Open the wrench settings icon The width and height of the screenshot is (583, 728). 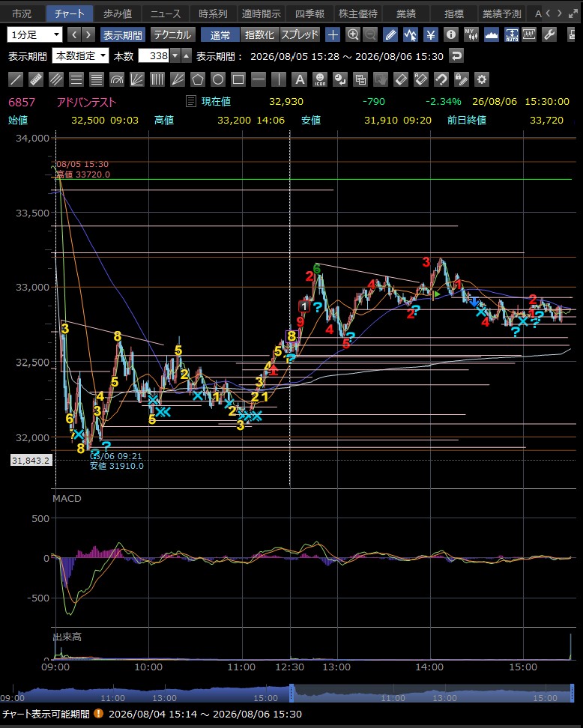click(549, 34)
